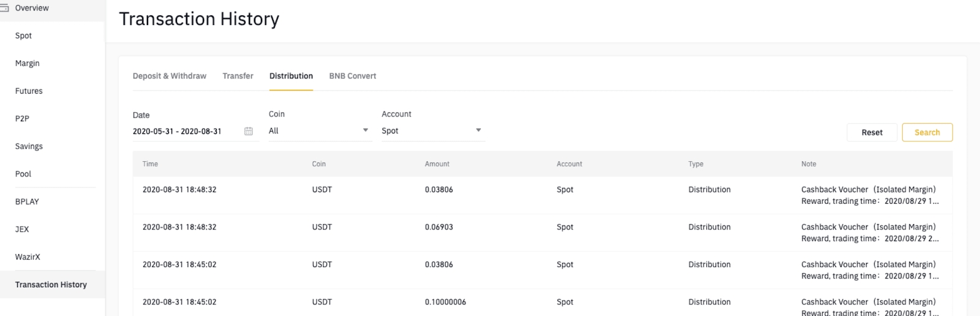Go to Savings section
Screen dimensions: 980x316
point(29,146)
